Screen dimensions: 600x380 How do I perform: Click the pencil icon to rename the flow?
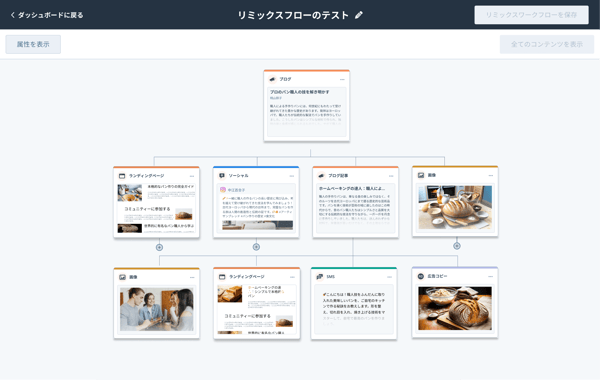tap(359, 15)
